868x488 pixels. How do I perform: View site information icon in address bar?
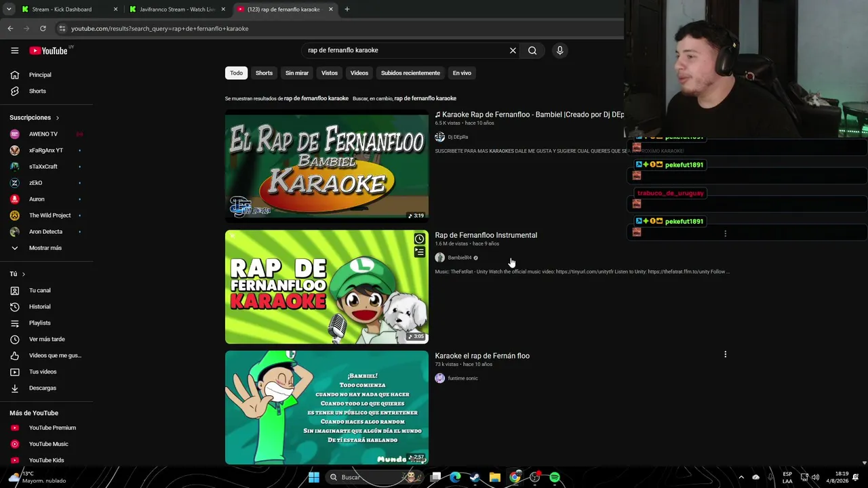[x=62, y=28]
